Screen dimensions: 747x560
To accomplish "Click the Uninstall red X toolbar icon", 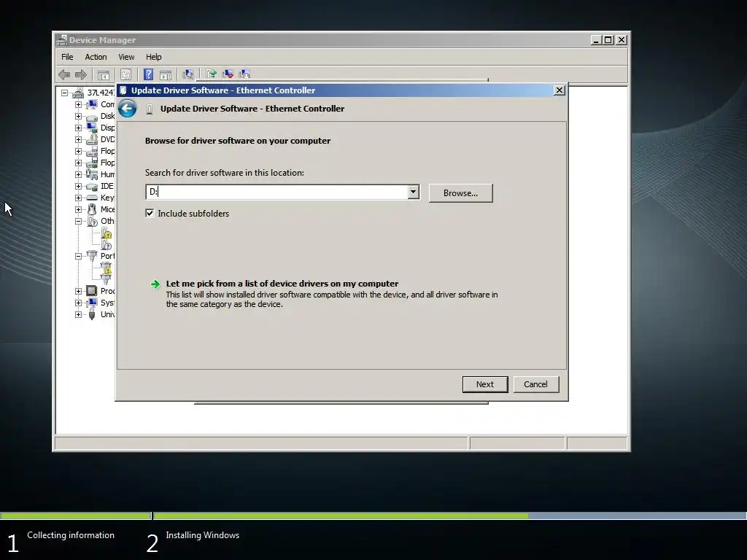I will 228,74.
